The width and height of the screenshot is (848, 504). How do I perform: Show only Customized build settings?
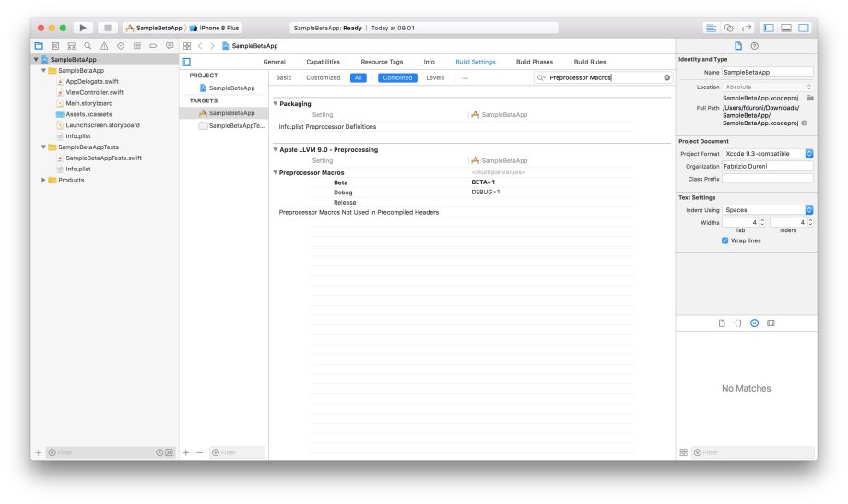pyautogui.click(x=323, y=78)
